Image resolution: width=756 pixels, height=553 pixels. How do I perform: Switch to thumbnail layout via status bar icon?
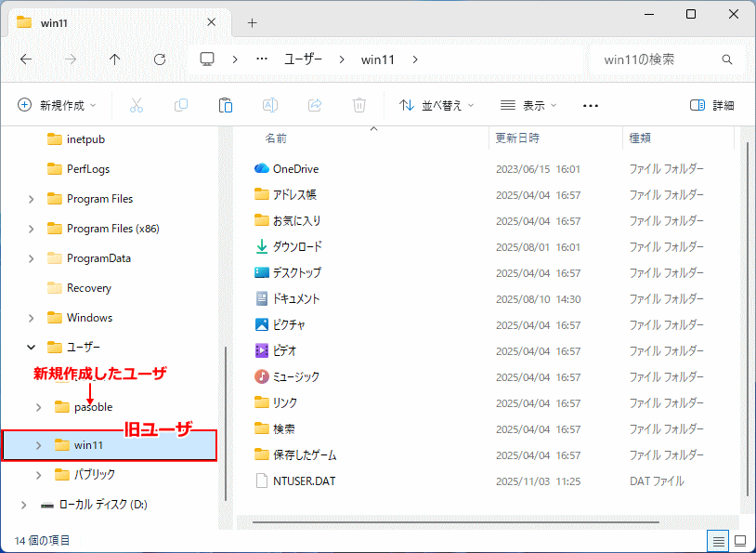(x=739, y=540)
